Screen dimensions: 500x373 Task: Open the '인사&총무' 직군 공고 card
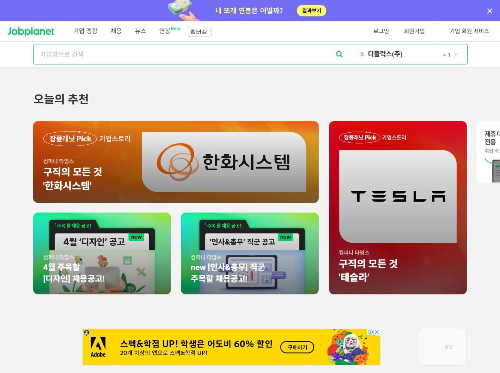click(x=250, y=253)
